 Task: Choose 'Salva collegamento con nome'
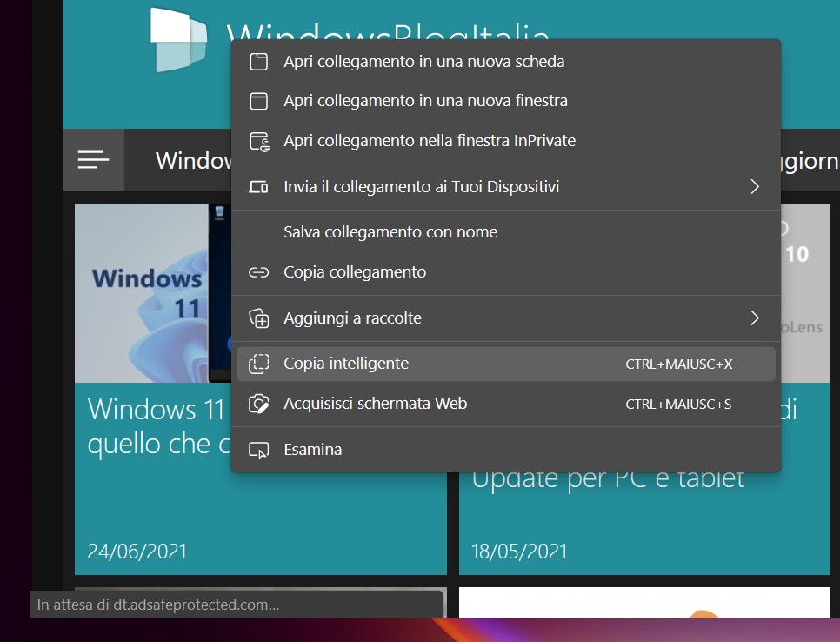[x=506, y=232]
